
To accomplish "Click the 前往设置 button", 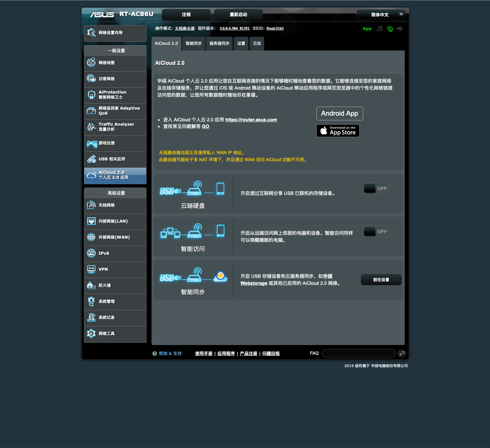I will tap(381, 280).
